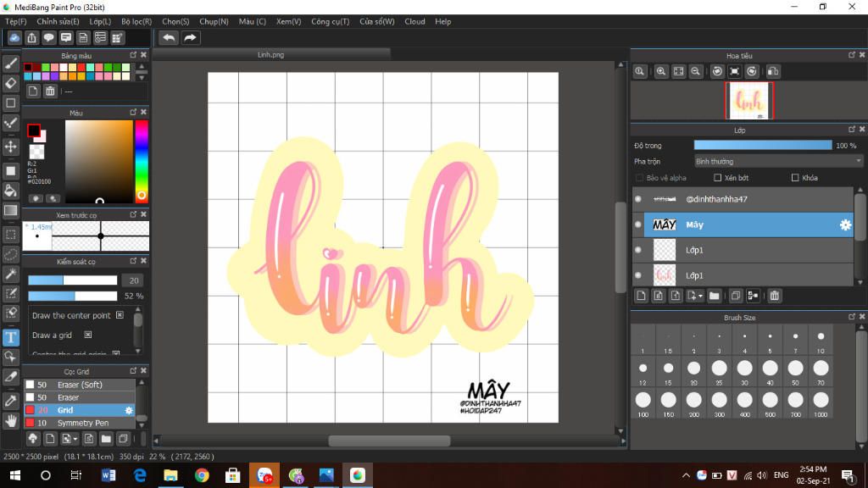Hide the @dinhthanhha47 layer
This screenshot has height=488, width=868.
pos(638,198)
